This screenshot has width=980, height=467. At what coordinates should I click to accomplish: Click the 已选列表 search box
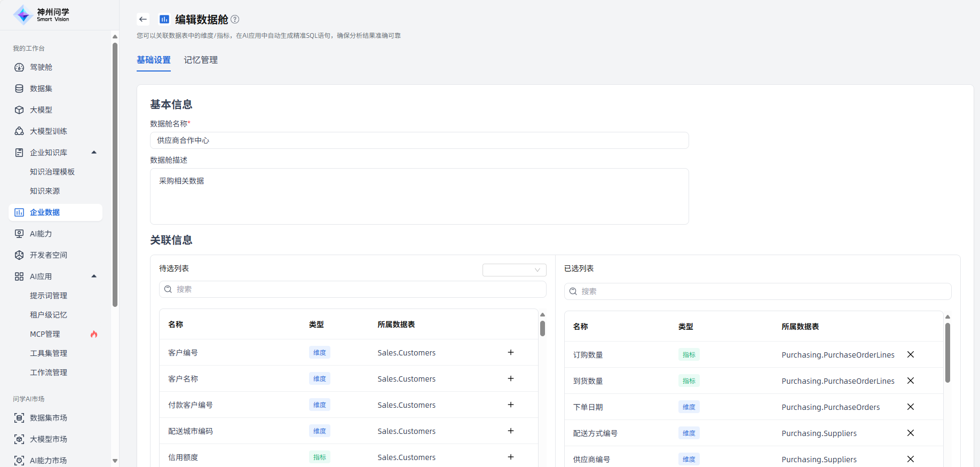pos(758,291)
